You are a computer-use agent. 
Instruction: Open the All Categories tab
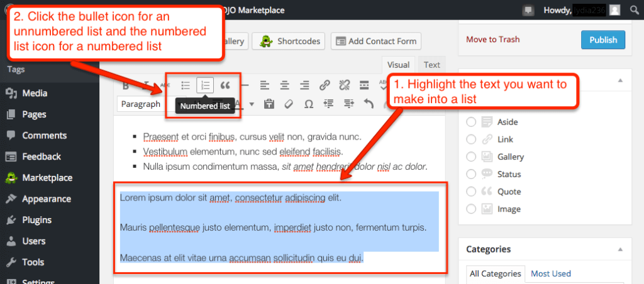(x=496, y=274)
